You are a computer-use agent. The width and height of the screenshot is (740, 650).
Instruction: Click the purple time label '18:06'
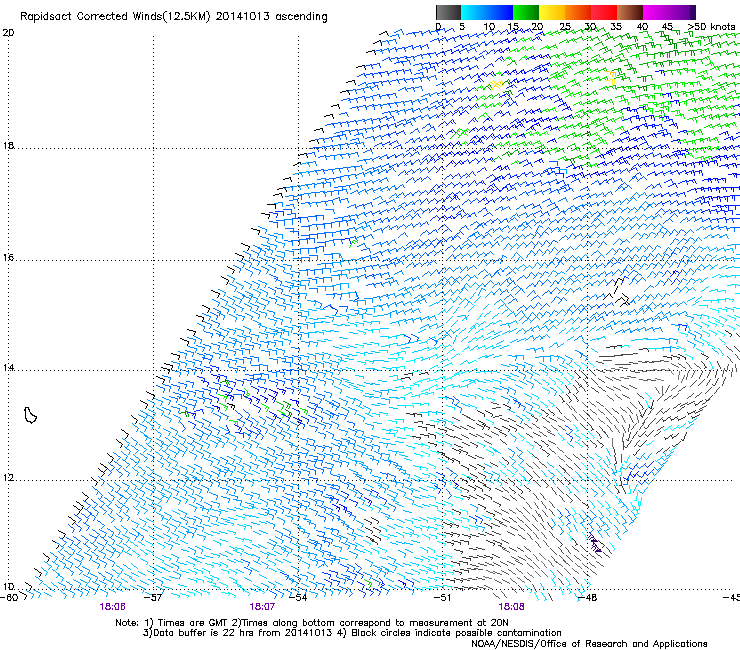112,607
